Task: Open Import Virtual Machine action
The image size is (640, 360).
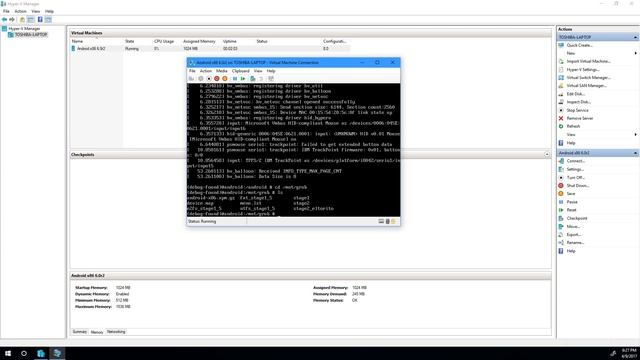Action: 589,61
